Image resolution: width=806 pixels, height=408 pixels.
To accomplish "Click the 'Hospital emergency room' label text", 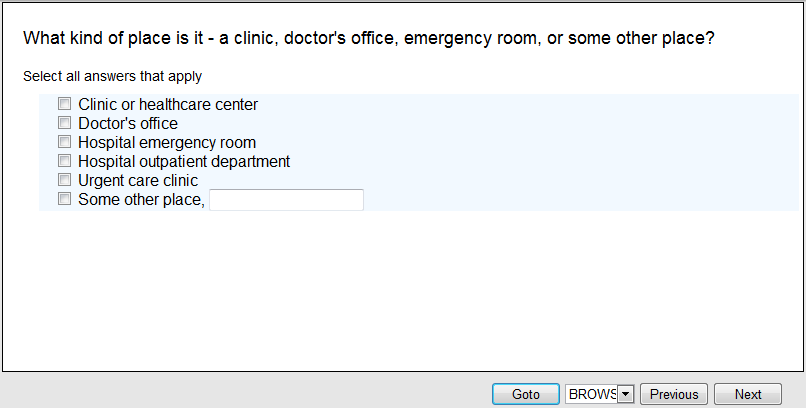I will [x=167, y=142].
